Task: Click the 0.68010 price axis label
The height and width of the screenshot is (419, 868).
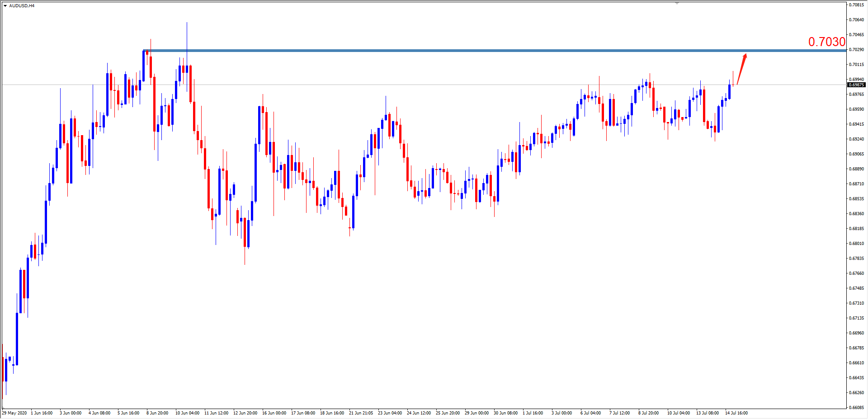Action: coord(856,244)
